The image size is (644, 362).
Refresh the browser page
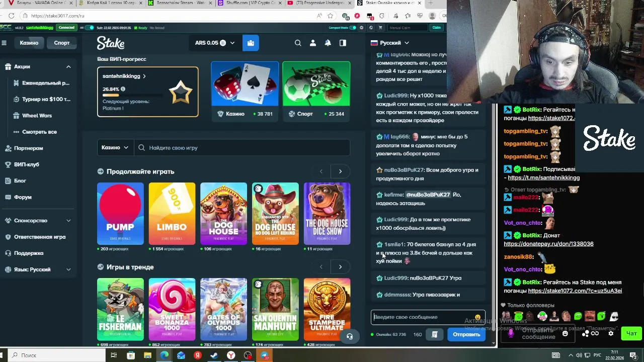click(x=12, y=16)
